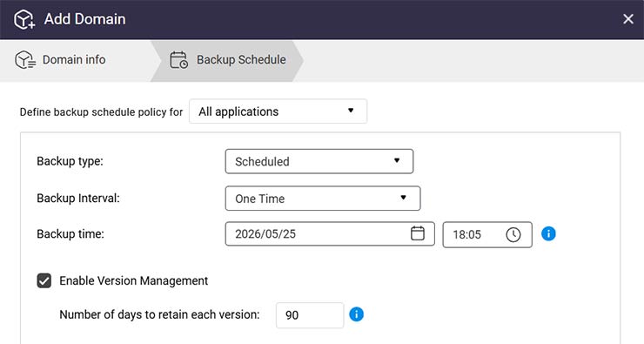Click the Add Domain cube icon in title bar
Screen dimensions: 644x344
(x=24, y=19)
